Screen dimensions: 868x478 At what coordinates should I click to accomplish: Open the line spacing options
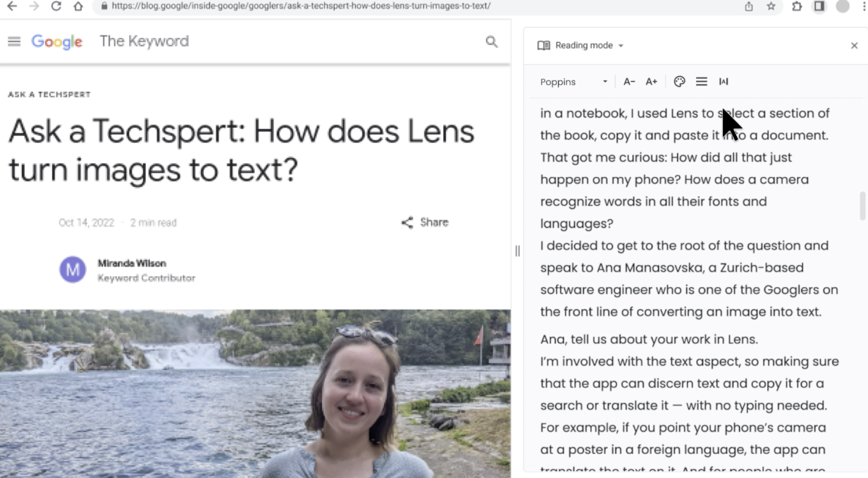[702, 81]
